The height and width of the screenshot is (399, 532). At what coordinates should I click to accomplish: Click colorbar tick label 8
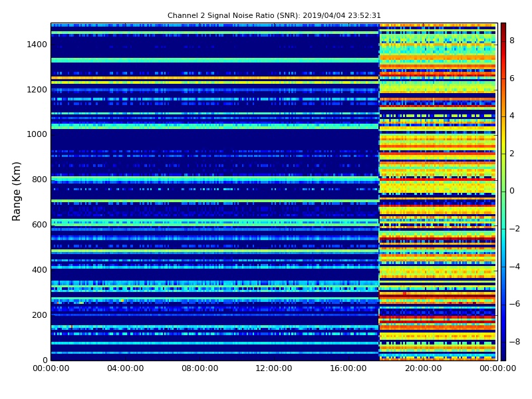pos(512,41)
